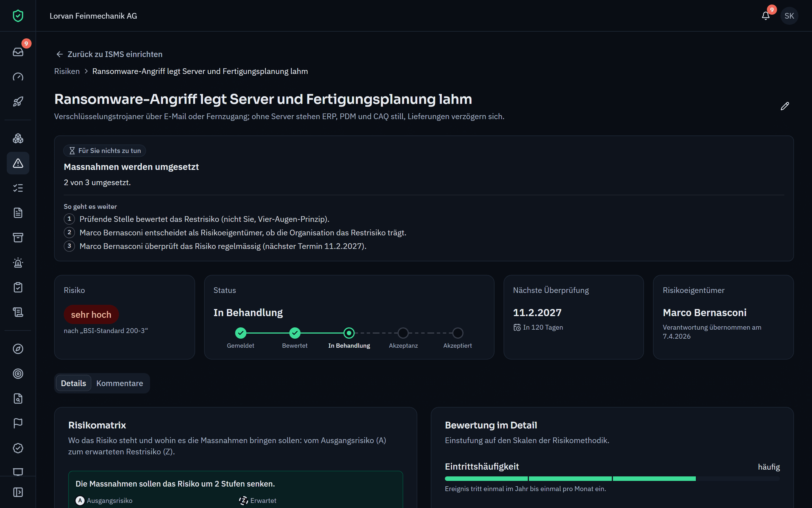
Task: Click the green shield logo
Action: (x=18, y=16)
